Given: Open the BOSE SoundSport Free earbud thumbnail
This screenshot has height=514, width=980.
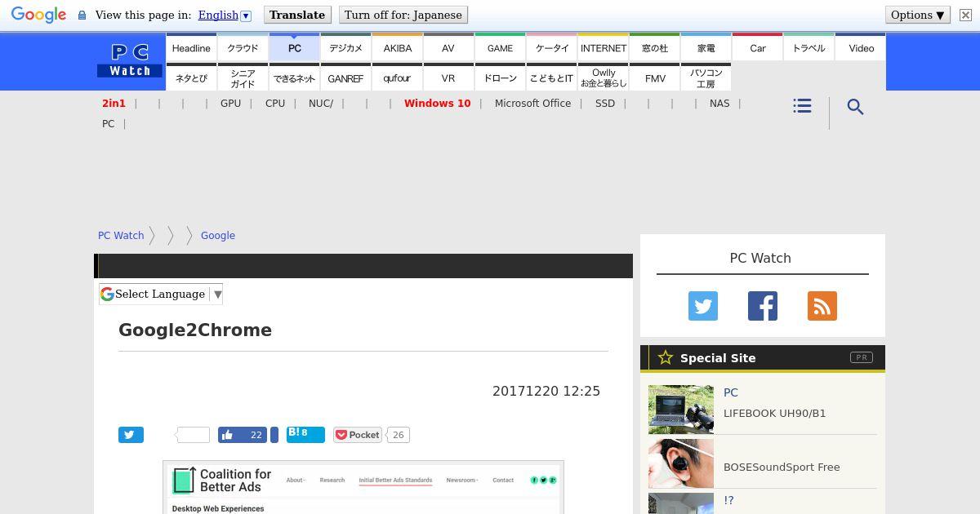Looking at the screenshot, I should pos(681,463).
